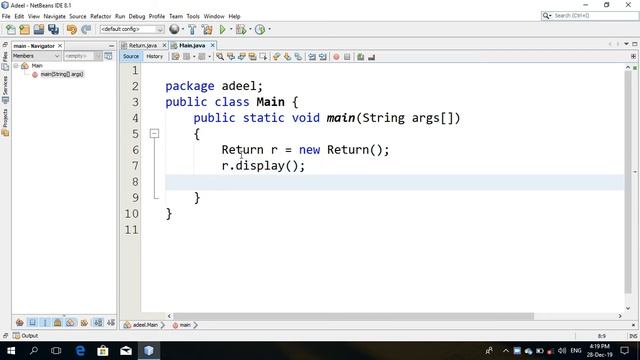Click the Source view button
The image size is (640, 360).
[x=131, y=56]
